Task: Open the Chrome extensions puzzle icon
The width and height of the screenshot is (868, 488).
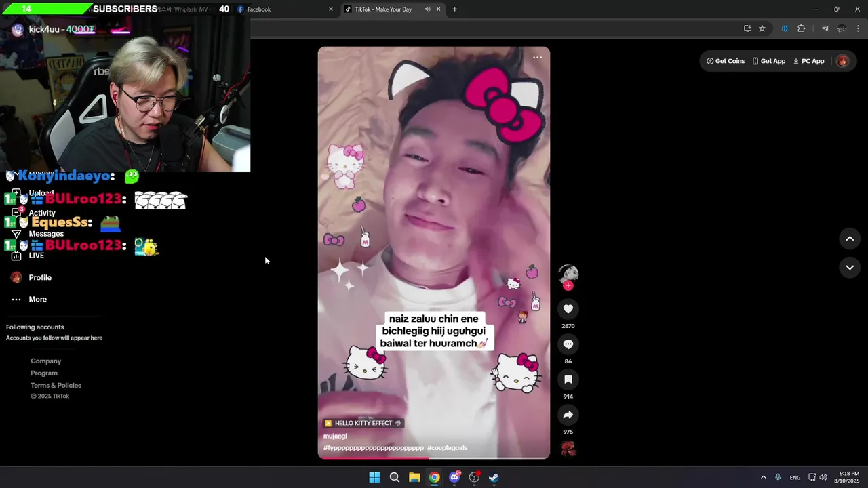Action: click(802, 28)
